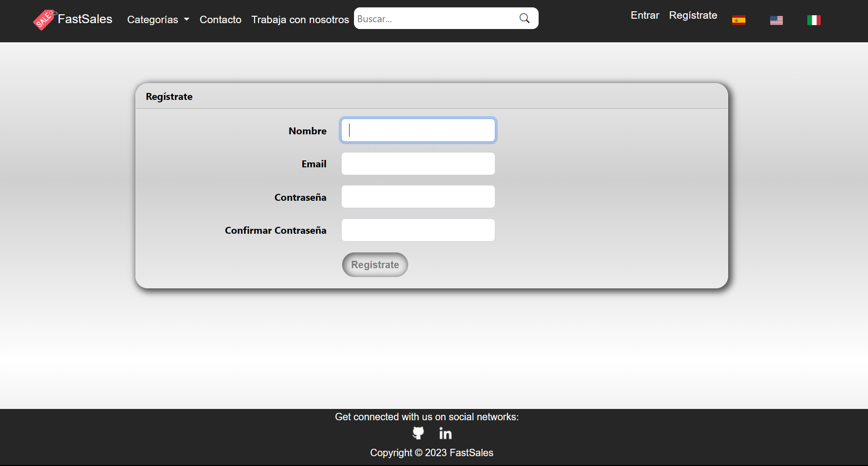
Task: Click into the Nombre input field
Action: 418,130
